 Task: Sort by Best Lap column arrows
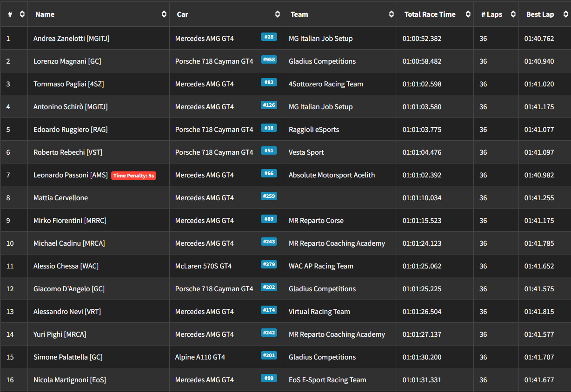click(565, 14)
